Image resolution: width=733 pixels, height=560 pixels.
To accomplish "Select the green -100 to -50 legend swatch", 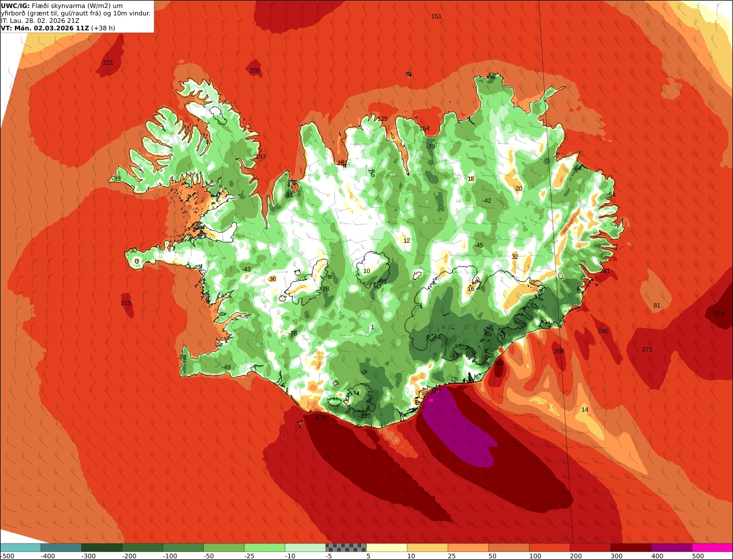I will point(183,547).
